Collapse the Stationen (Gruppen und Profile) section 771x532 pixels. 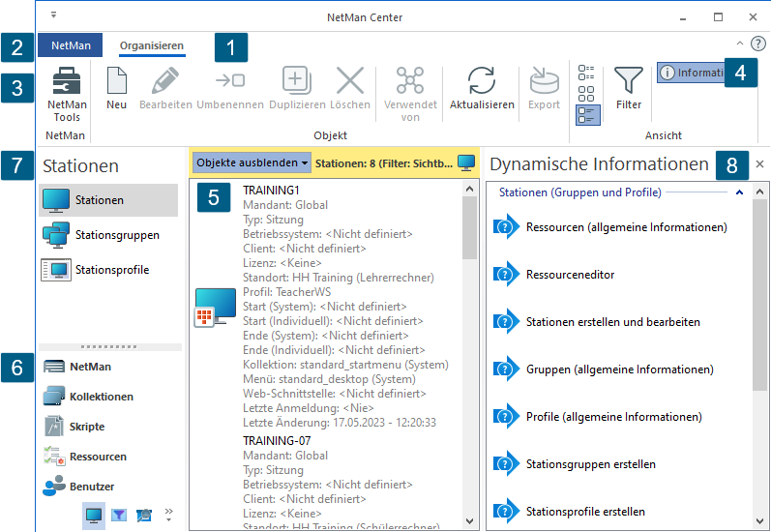point(739,192)
